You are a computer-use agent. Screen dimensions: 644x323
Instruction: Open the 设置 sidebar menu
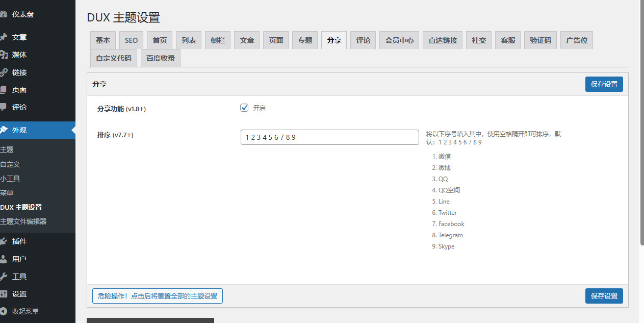tap(19, 294)
